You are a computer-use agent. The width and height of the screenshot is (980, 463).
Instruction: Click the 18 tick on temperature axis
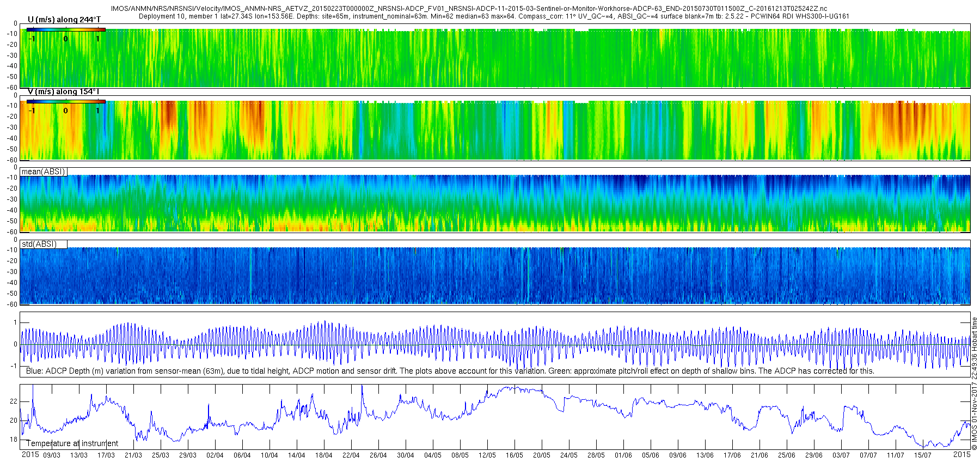[14, 440]
